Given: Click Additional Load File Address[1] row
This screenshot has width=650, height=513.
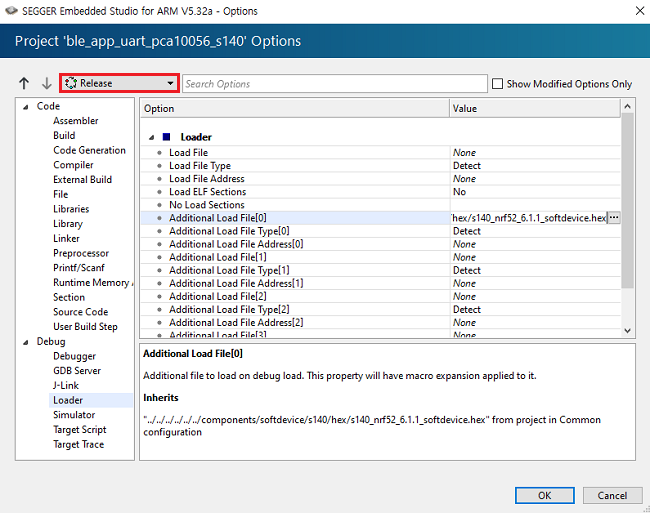Looking at the screenshot, I should click(381, 283).
